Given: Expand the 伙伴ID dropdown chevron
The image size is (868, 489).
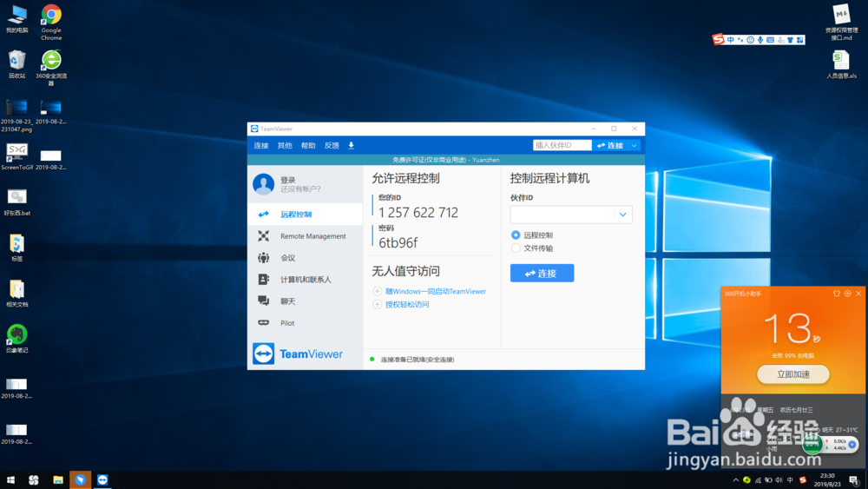Looking at the screenshot, I should [622, 215].
